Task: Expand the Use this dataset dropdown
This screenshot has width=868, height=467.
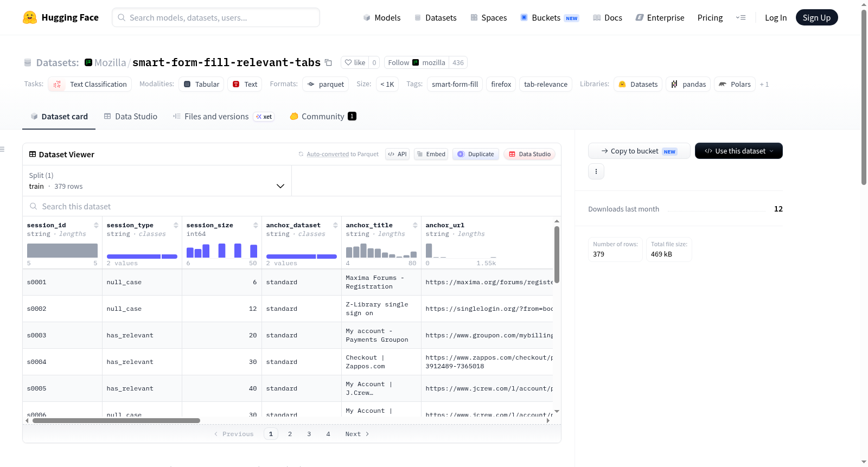Action: click(739, 151)
